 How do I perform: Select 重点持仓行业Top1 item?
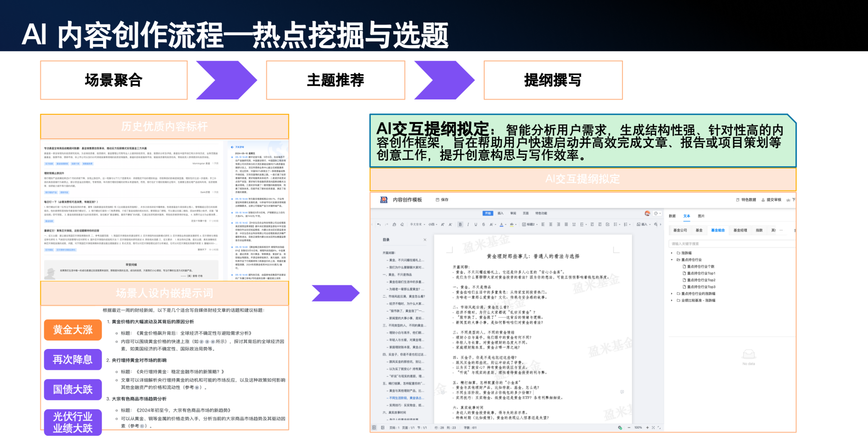(x=699, y=273)
